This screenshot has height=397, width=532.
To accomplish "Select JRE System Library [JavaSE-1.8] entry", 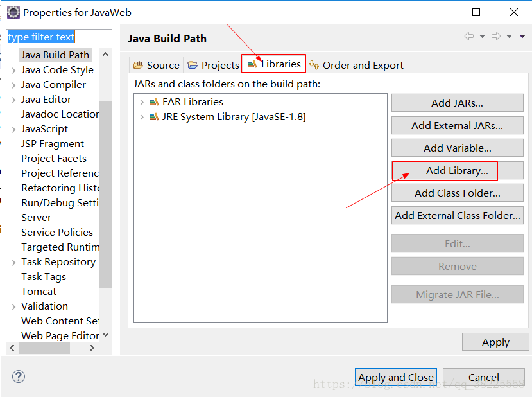I will 234,117.
